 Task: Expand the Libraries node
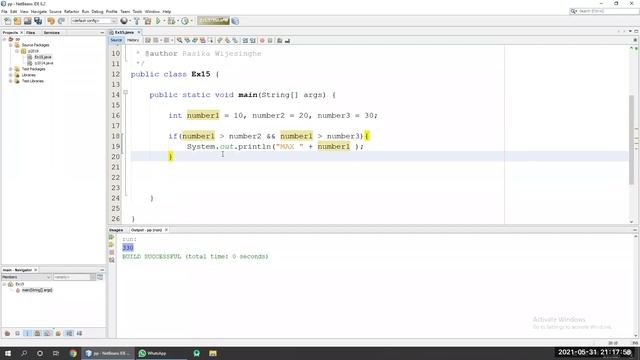[11, 75]
